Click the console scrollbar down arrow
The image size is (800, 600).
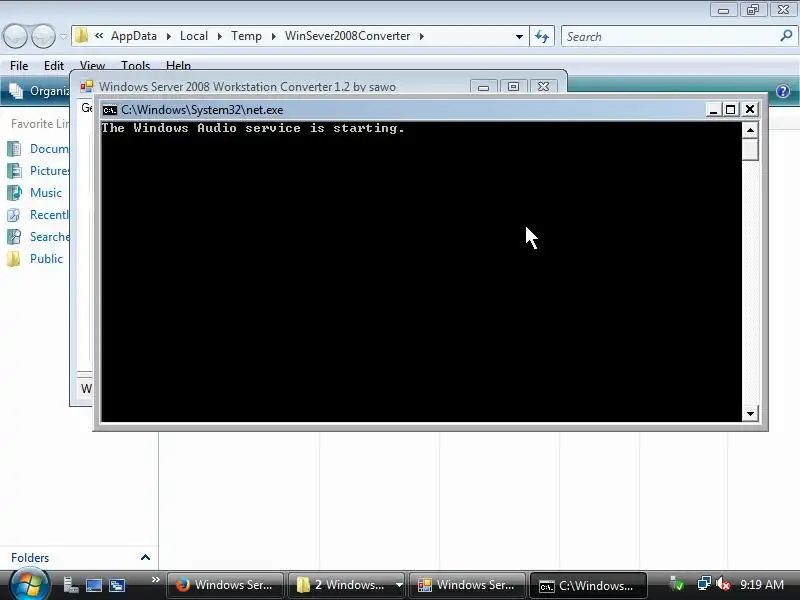[750, 413]
